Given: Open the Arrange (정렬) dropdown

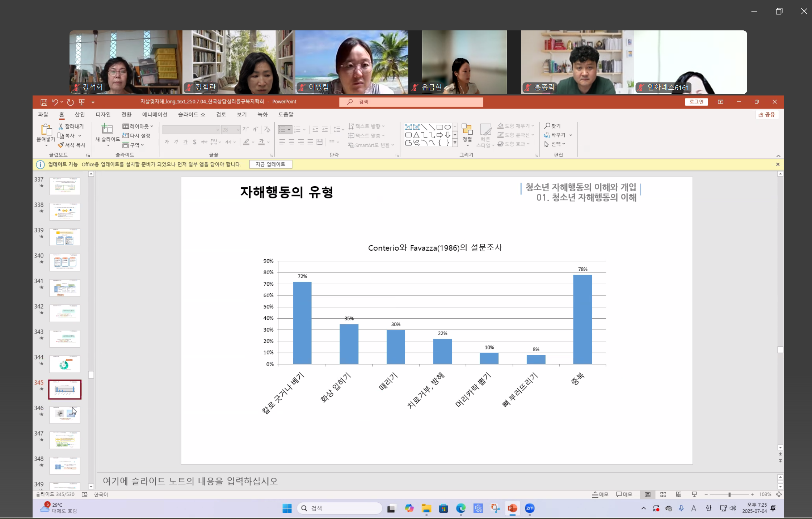Looking at the screenshot, I should (467, 135).
